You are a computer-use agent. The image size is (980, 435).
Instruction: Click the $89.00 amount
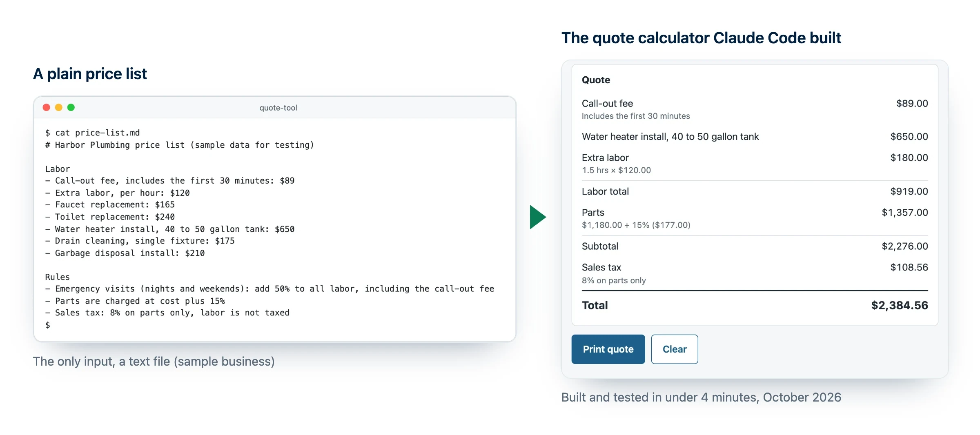tap(912, 104)
